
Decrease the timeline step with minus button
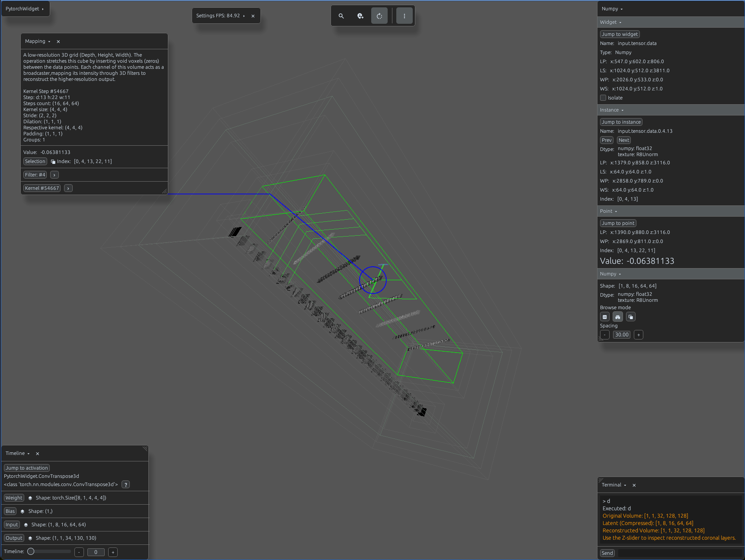tap(79, 552)
